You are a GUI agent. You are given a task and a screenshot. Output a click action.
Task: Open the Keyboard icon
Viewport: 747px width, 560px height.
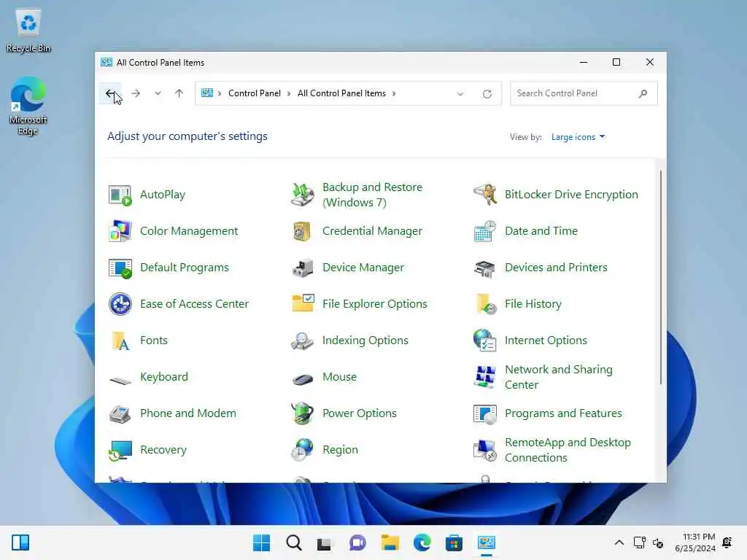pos(120,379)
